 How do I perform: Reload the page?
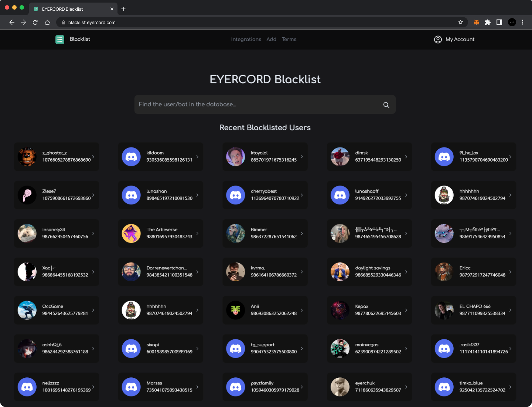point(35,23)
